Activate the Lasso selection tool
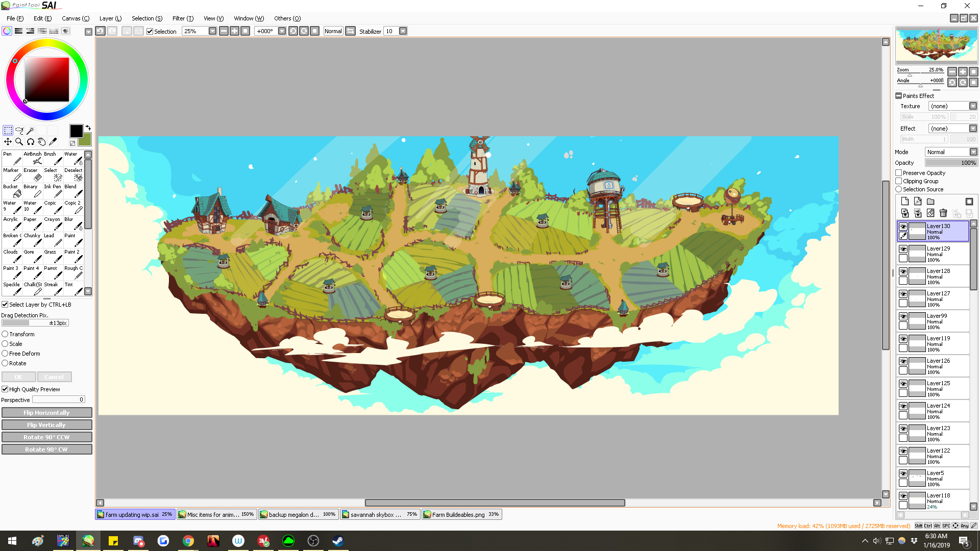 (19, 131)
